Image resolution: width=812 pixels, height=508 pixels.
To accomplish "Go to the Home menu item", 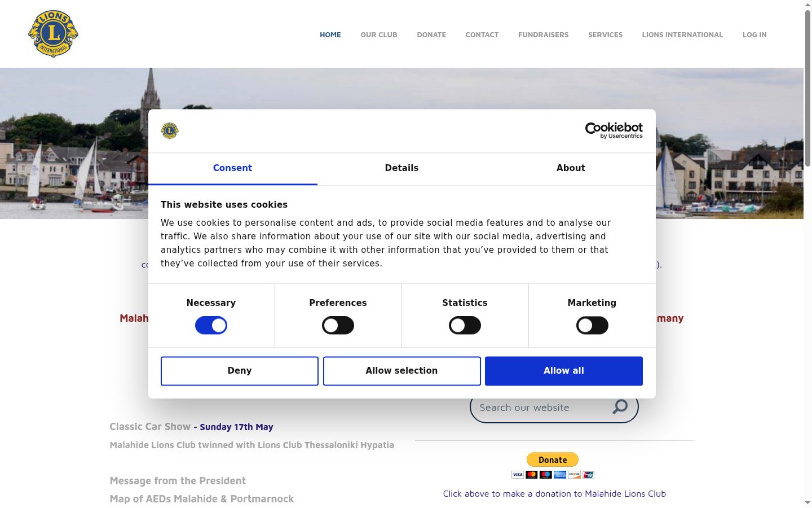I will tap(330, 35).
